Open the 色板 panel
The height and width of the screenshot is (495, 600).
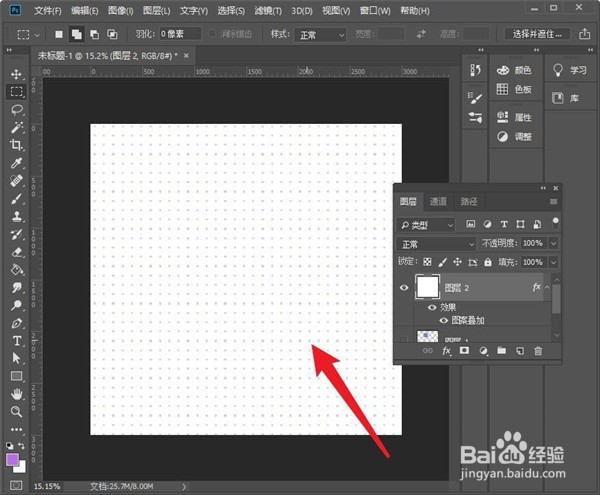(x=514, y=89)
